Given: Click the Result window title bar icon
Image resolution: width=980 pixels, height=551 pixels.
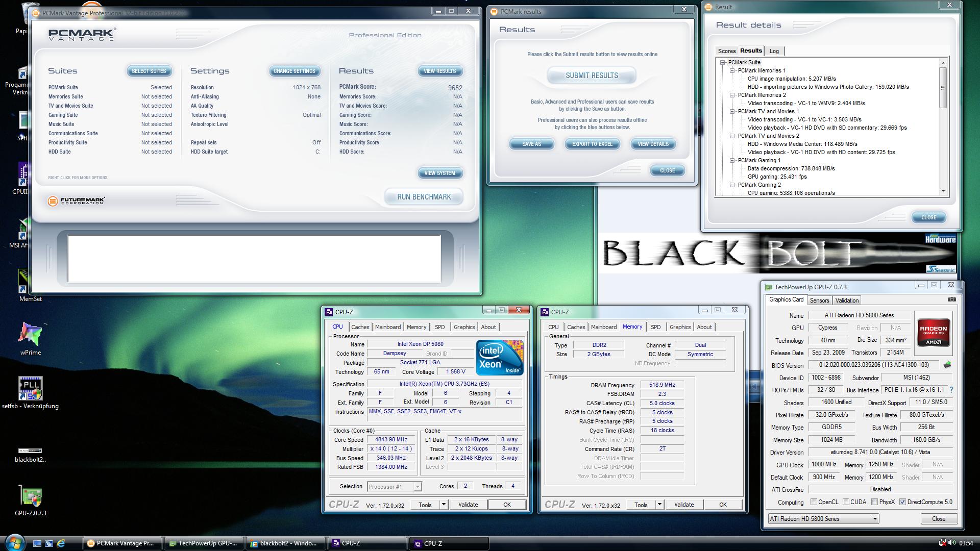Looking at the screenshot, I should (709, 7).
